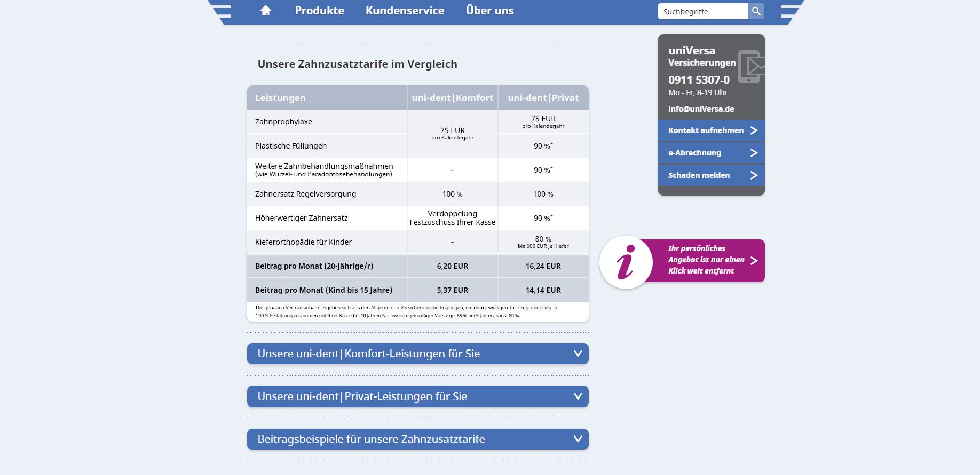The height and width of the screenshot is (475, 980).
Task: Click Beitrag pro Monat (Kind bis 15 Jahre) label
Action: point(323,290)
